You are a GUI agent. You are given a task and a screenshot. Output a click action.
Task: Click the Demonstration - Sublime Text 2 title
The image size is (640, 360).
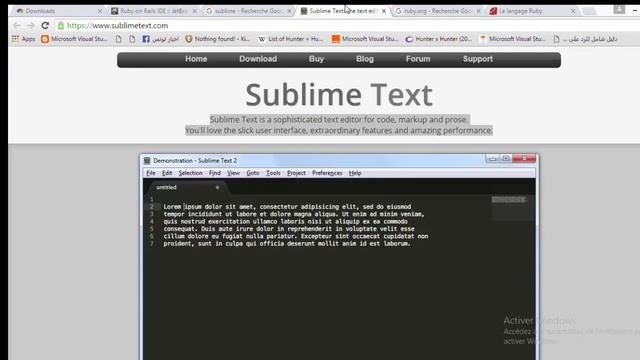coord(195,161)
